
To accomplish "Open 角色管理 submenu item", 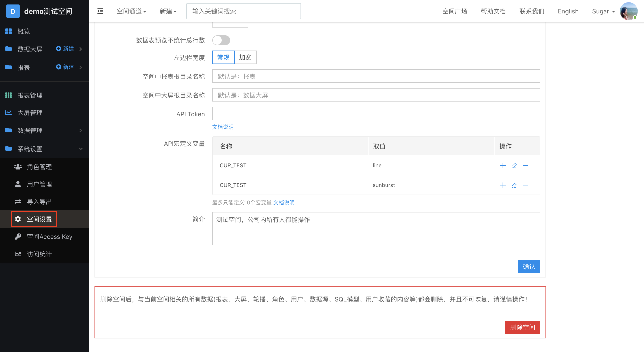I will click(45, 167).
